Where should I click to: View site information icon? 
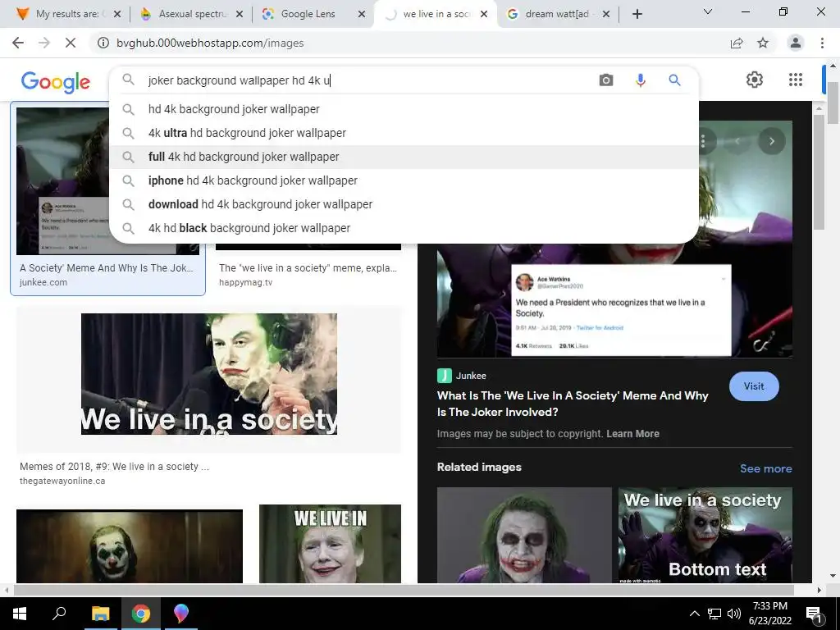click(103, 43)
